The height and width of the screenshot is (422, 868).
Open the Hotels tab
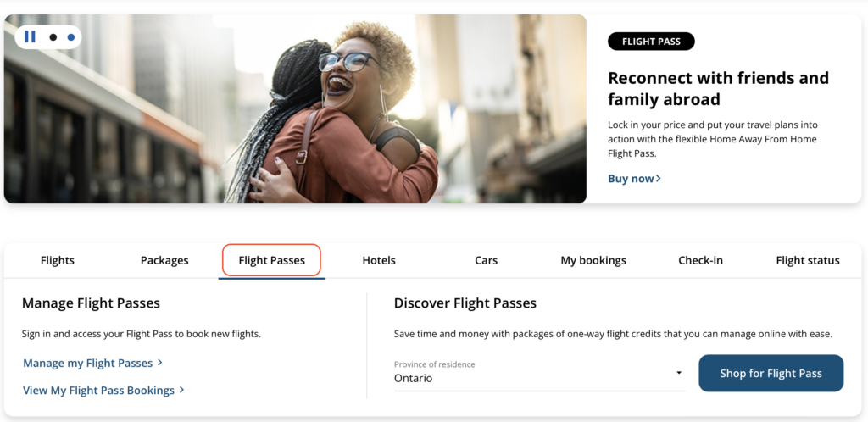coord(379,260)
